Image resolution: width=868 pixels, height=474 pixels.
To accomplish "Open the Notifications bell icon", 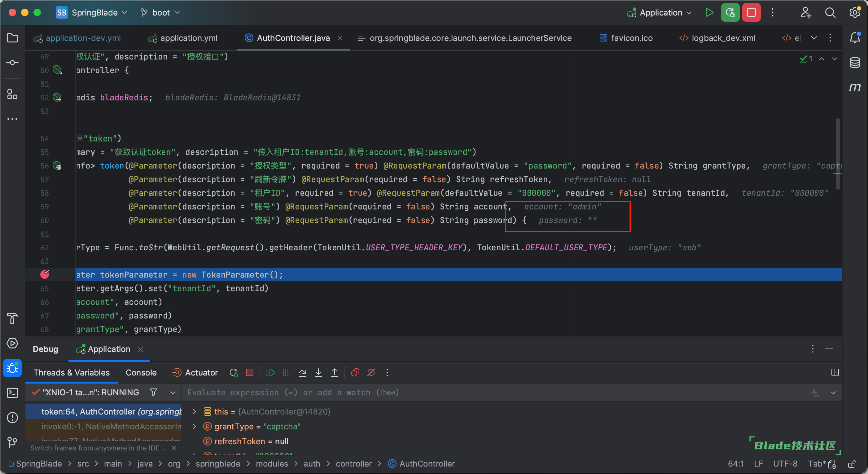I will pyautogui.click(x=855, y=38).
